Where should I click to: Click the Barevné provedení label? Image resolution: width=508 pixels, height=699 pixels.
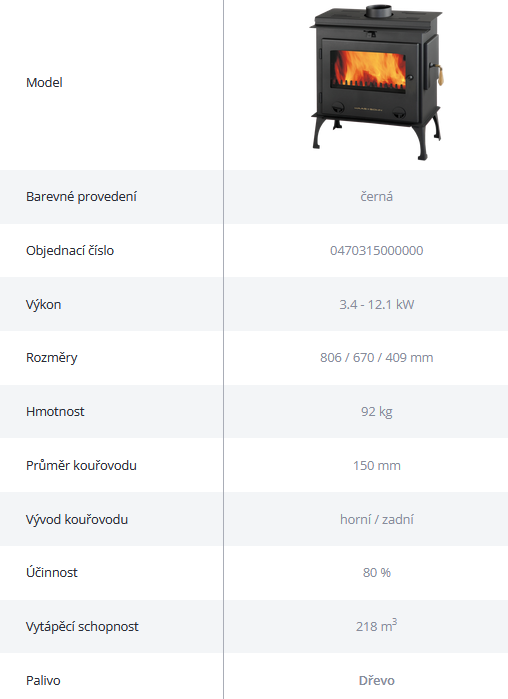coord(81,197)
